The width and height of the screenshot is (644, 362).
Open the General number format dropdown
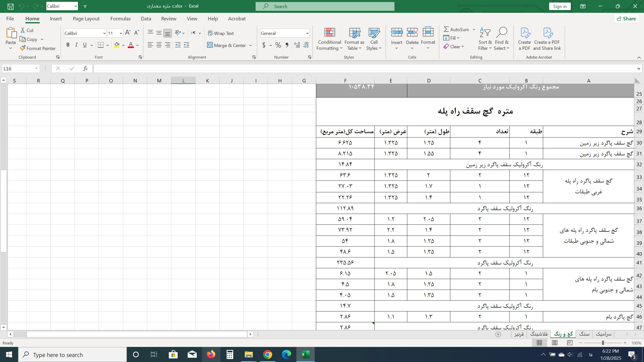pyautogui.click(x=307, y=33)
